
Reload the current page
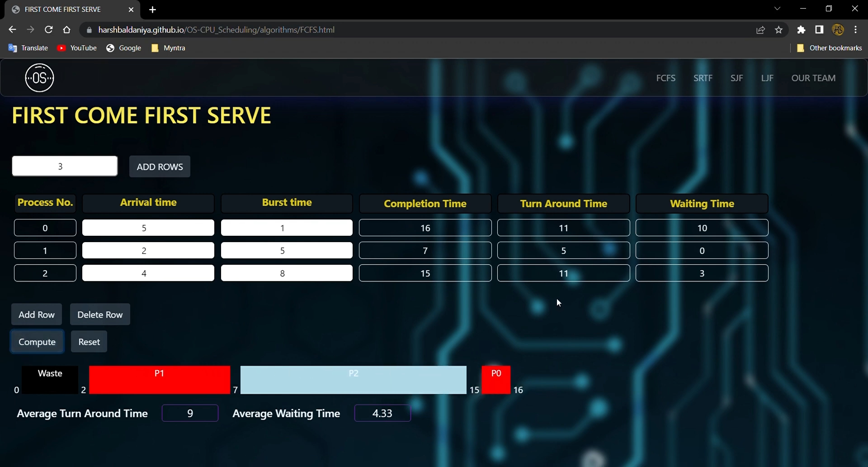(x=48, y=29)
